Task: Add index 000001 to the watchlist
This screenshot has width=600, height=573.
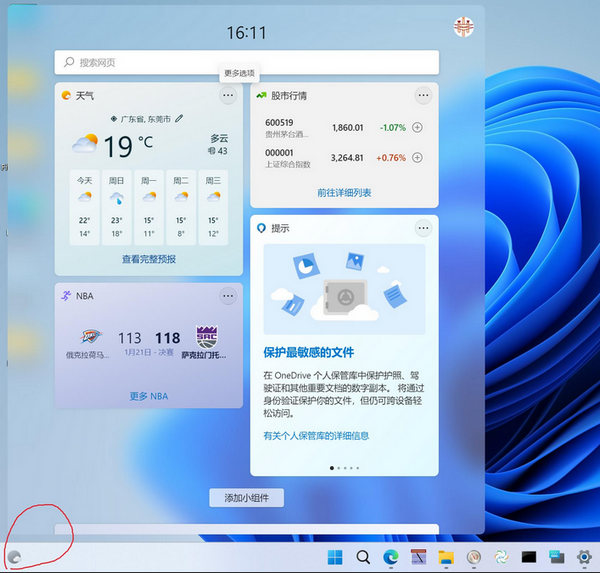Action: click(417, 158)
